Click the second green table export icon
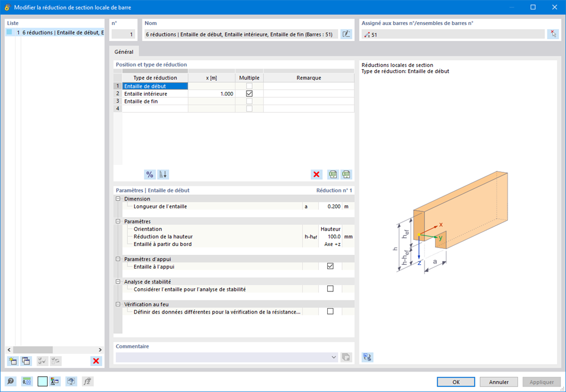Viewport: 566px width, 392px height. tap(347, 175)
